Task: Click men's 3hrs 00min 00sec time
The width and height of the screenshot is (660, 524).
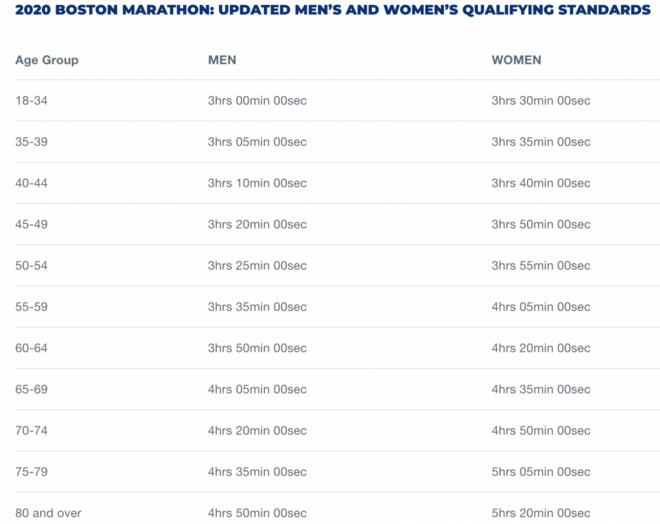Action: (257, 101)
